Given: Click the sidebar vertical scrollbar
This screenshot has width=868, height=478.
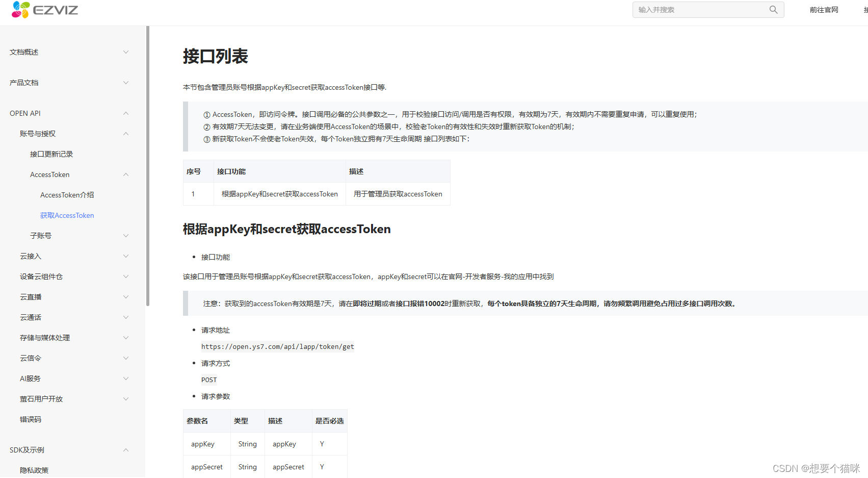Looking at the screenshot, I should [x=148, y=166].
